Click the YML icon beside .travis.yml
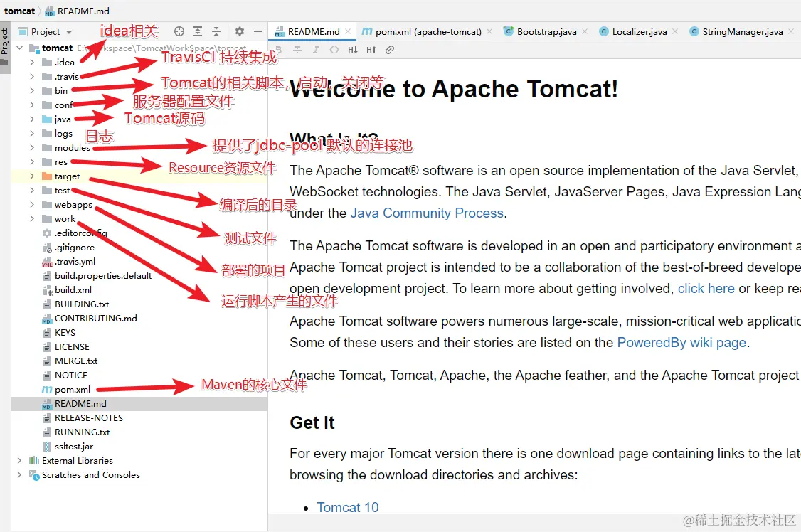Image resolution: width=801 pixels, height=532 pixels. (47, 262)
